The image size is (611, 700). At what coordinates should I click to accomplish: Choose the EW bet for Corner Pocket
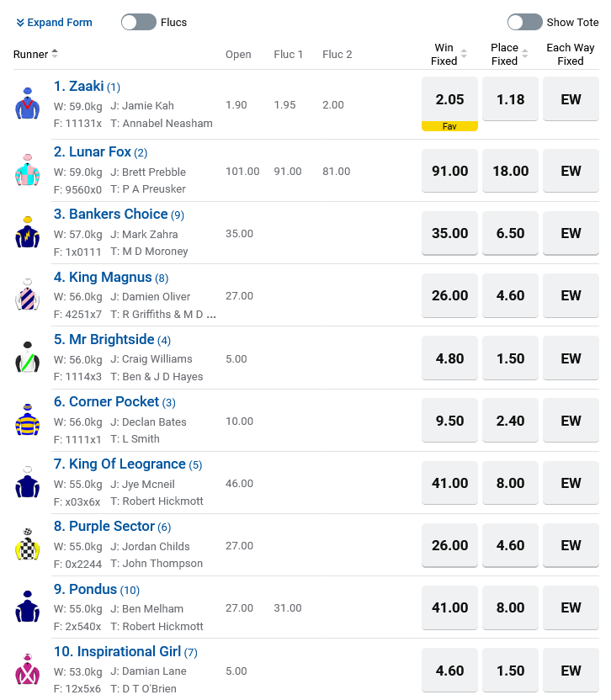click(571, 421)
